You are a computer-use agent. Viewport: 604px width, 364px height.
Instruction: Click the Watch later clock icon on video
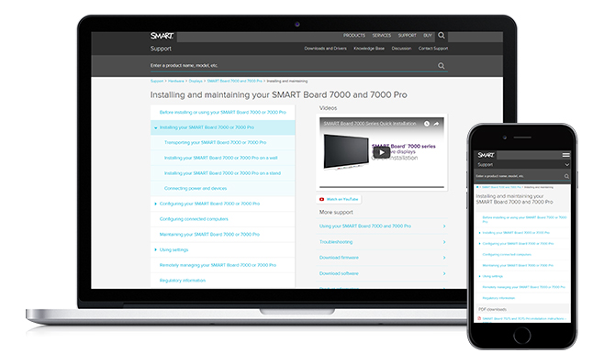(x=427, y=124)
